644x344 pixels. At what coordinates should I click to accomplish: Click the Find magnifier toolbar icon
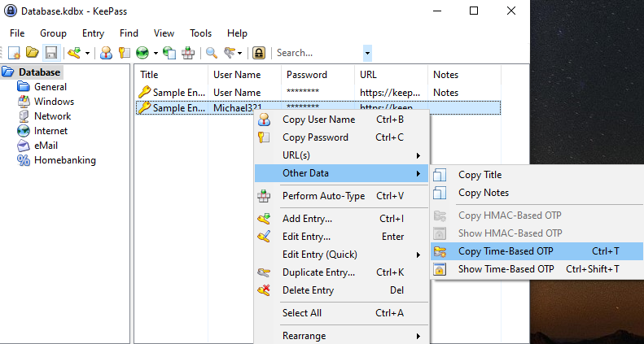(211, 53)
